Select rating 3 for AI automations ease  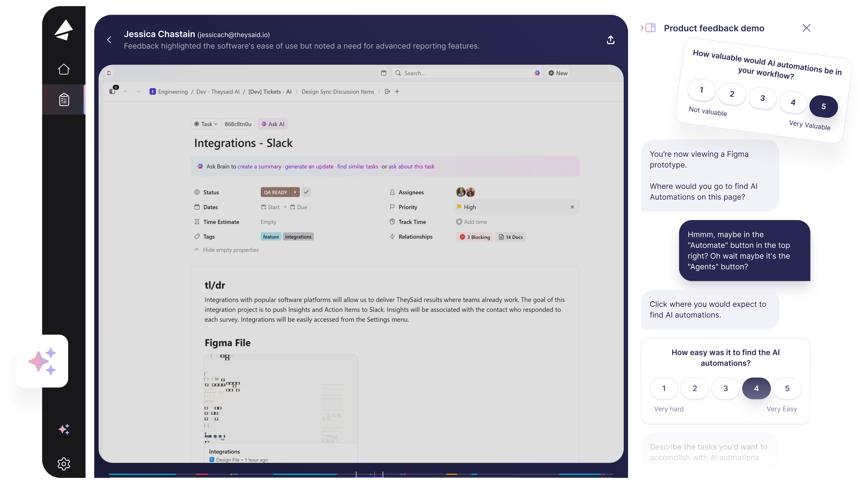click(726, 388)
